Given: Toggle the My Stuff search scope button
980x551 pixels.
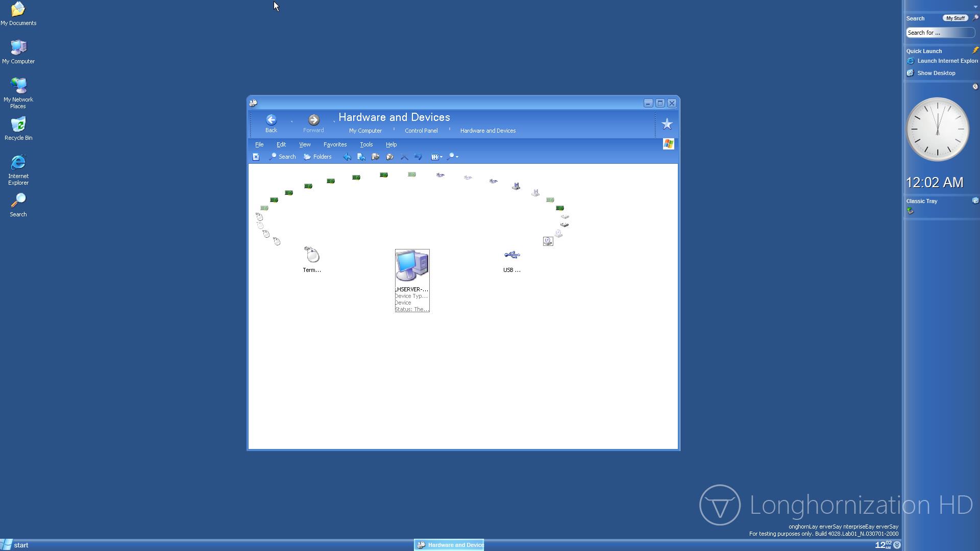Looking at the screenshot, I should click(954, 18).
